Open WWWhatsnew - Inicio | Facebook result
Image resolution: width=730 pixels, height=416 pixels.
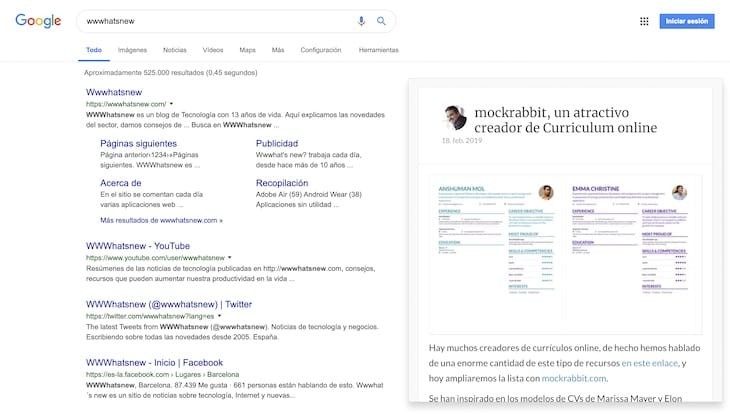[x=155, y=362]
